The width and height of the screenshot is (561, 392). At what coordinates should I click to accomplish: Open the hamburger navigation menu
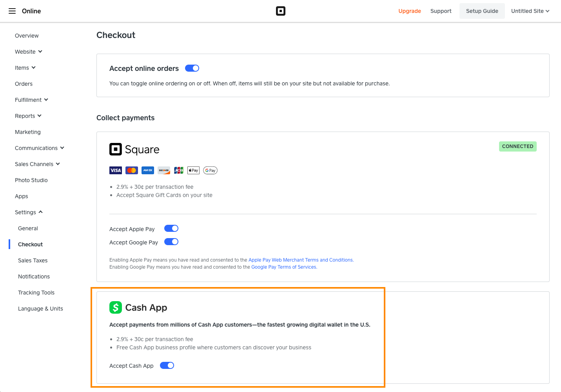[12, 11]
